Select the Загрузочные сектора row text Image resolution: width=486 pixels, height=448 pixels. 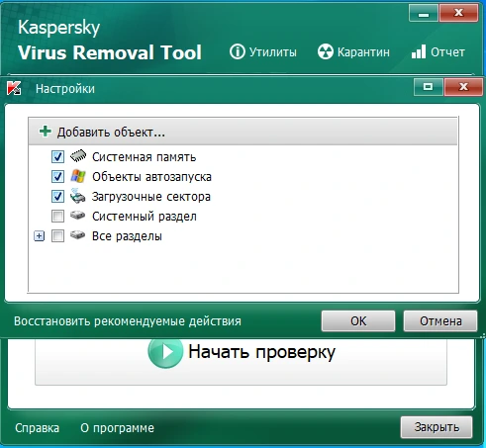click(151, 197)
